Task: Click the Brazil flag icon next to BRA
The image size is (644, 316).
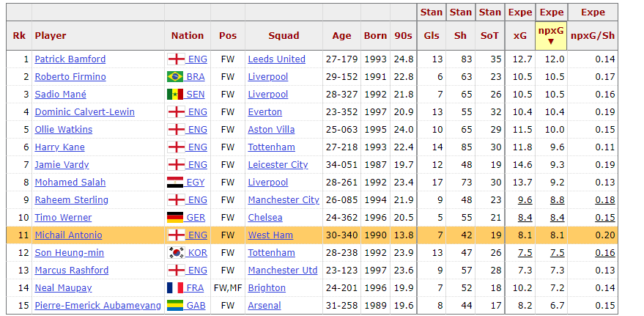Action: 175,77
